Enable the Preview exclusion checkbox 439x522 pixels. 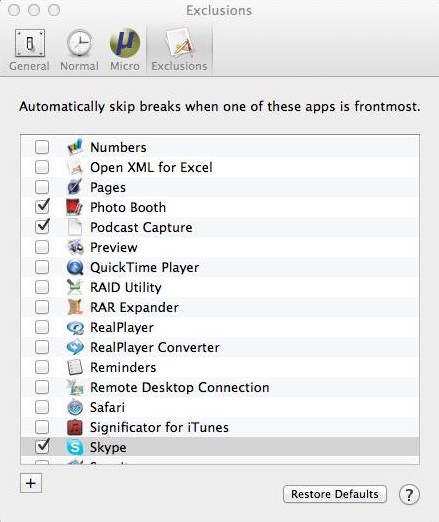click(x=42, y=247)
